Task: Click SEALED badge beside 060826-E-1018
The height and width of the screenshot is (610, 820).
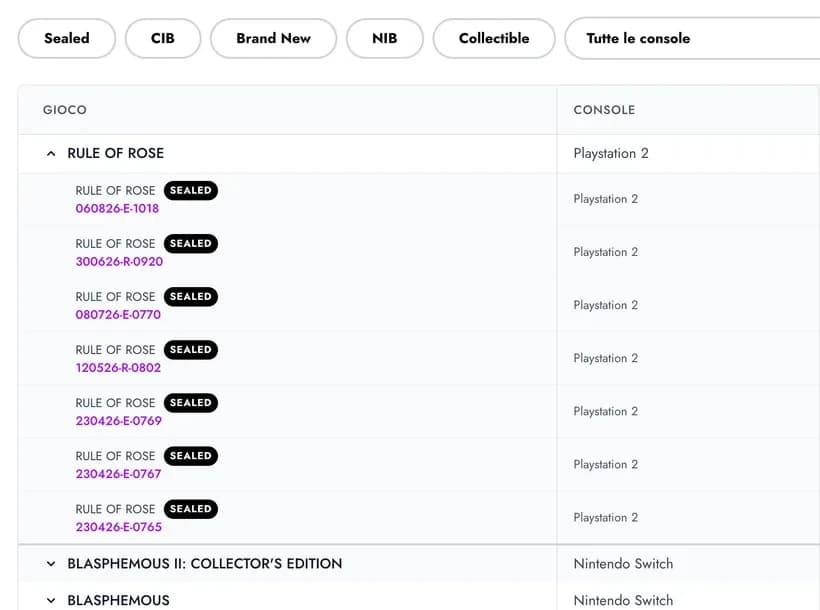Action: [x=191, y=190]
